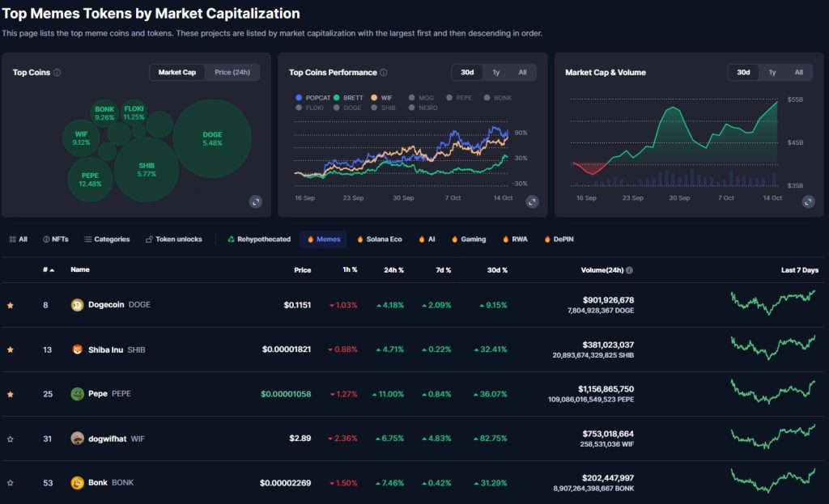Open the Dogecoin DOGE coin page
Image resolution: width=829 pixels, height=504 pixels.
[x=119, y=305]
